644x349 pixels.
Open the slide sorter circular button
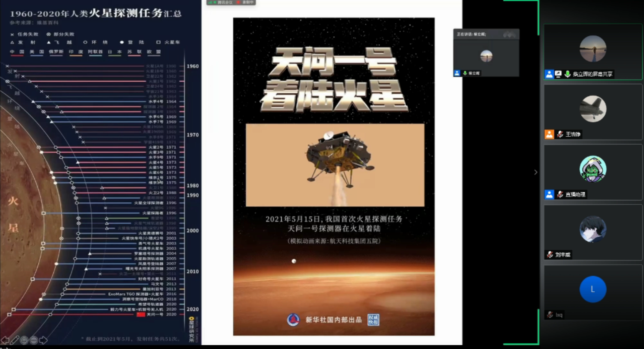(x=24, y=340)
